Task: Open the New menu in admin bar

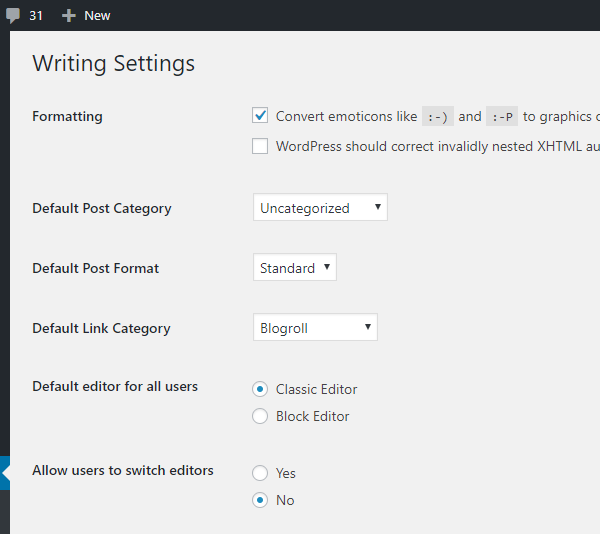Action: pyautogui.click(x=97, y=16)
